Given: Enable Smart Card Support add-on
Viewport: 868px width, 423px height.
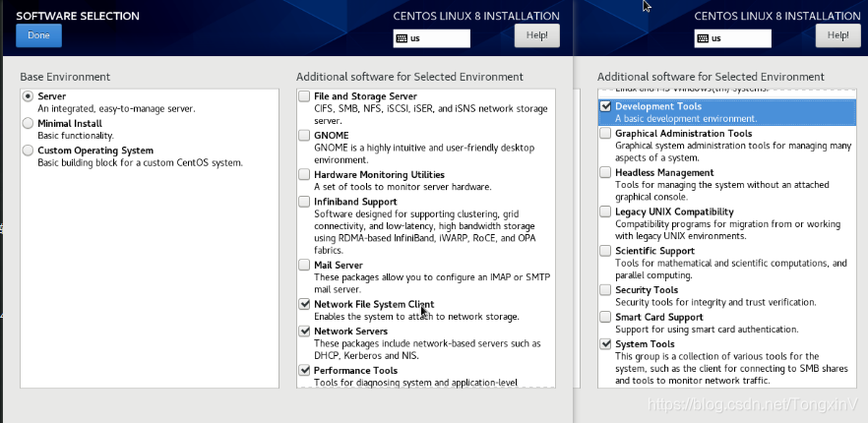Looking at the screenshot, I should pos(605,317).
